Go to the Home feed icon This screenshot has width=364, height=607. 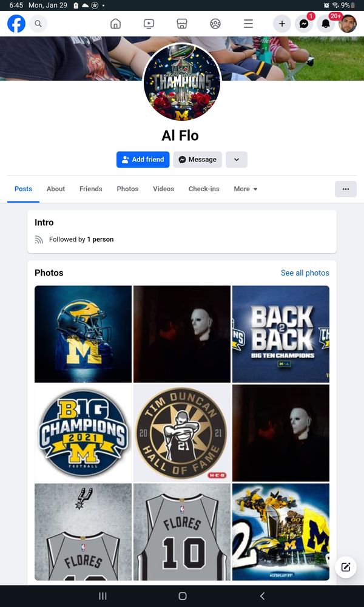pos(115,24)
